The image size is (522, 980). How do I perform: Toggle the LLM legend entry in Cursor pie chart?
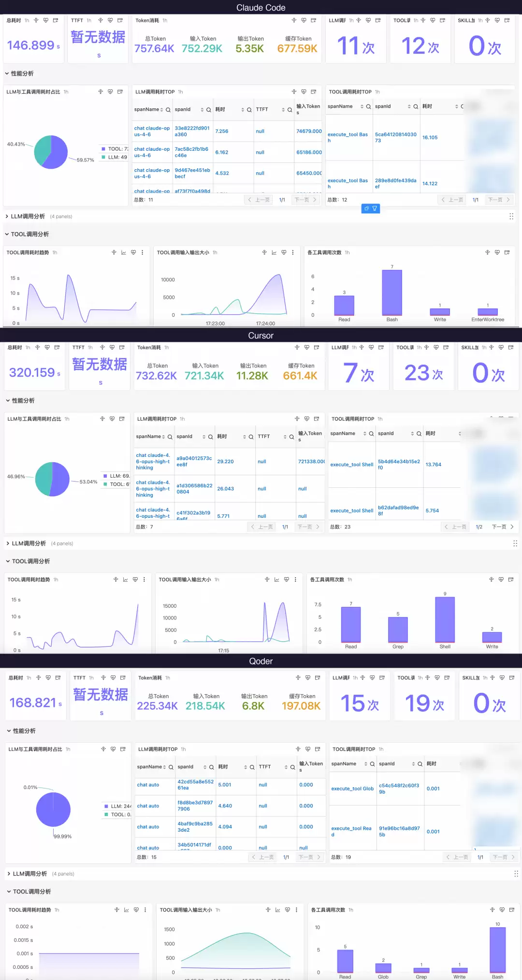[x=116, y=476]
